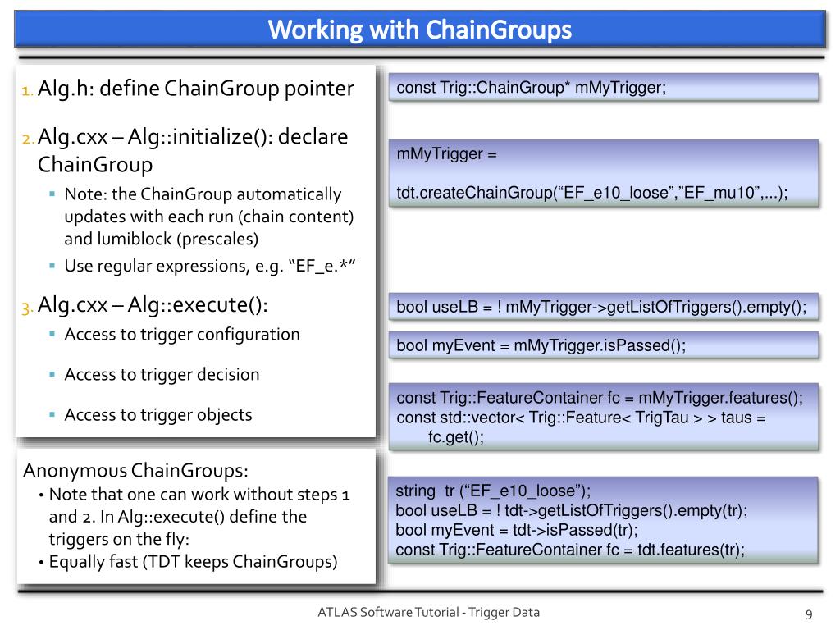Image resolution: width=840 pixels, height=630 pixels.
Task: Click the "bool myEvent = mMyTrigger.isPassed();" code
Action: (541, 345)
